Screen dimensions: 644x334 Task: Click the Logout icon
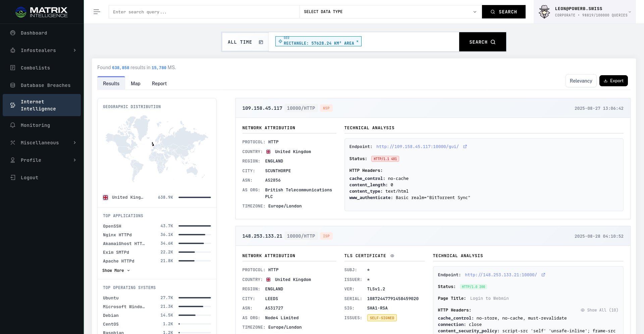point(13,178)
